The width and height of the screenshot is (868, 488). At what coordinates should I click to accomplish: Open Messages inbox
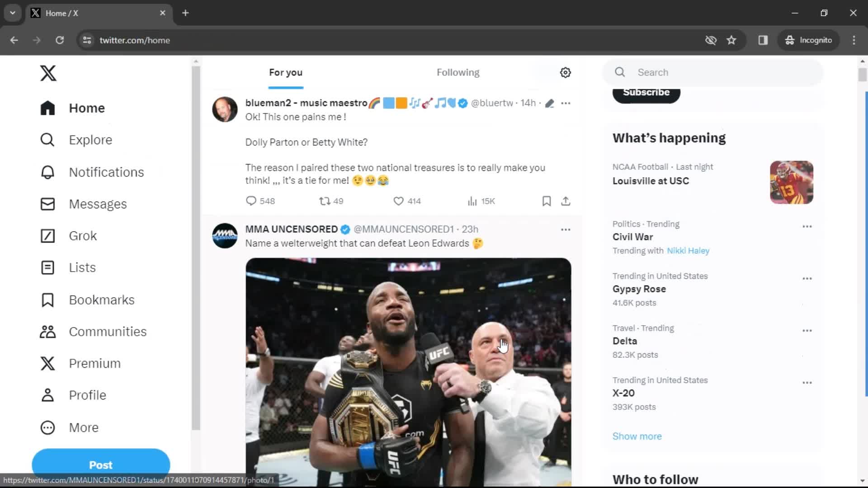click(98, 204)
